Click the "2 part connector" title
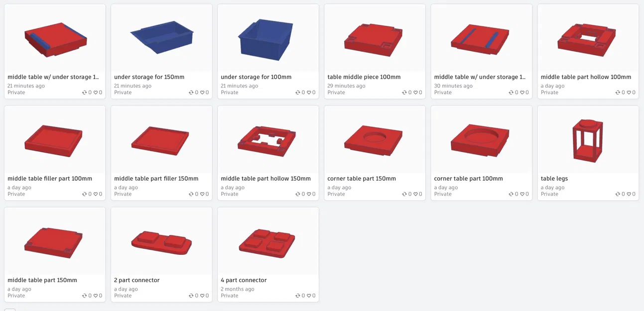The width and height of the screenshot is (644, 311). [137, 280]
